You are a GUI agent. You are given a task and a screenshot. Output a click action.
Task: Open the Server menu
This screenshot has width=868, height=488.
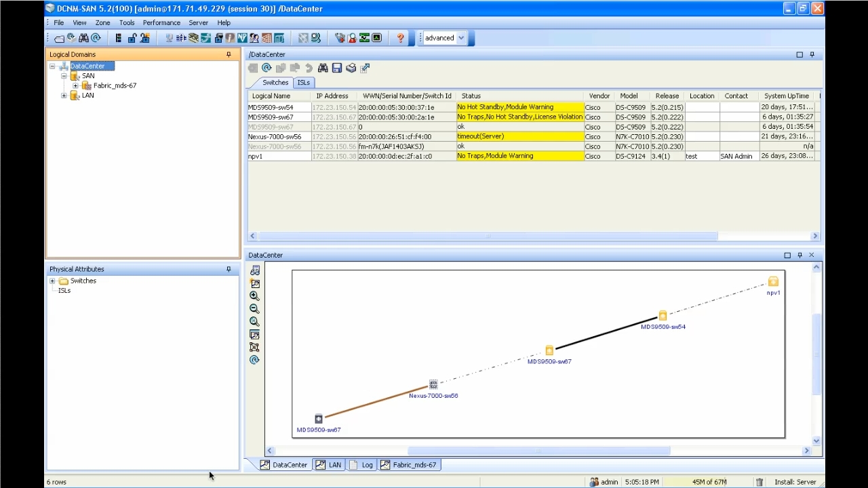tap(198, 22)
